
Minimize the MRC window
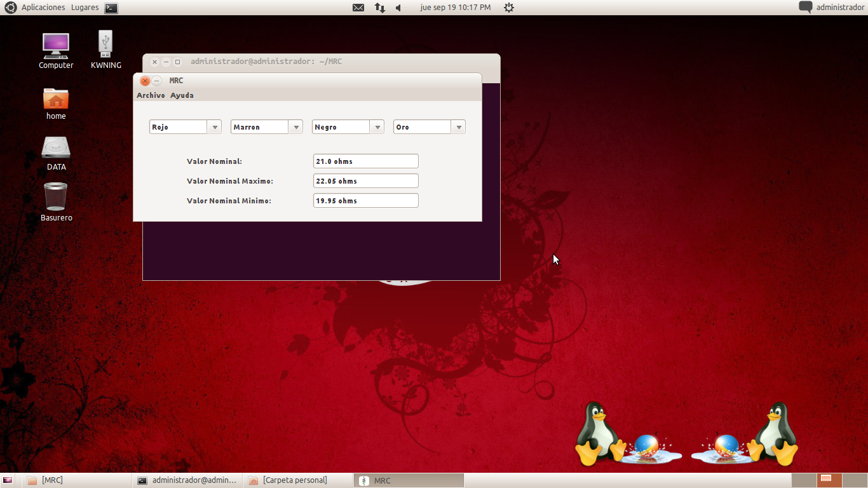157,81
